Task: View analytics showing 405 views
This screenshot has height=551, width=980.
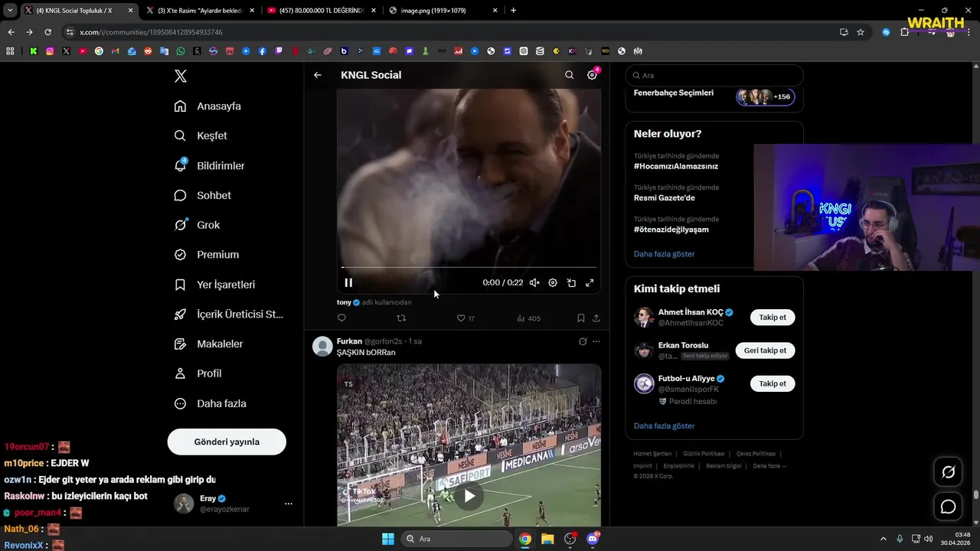Action: [x=528, y=318]
